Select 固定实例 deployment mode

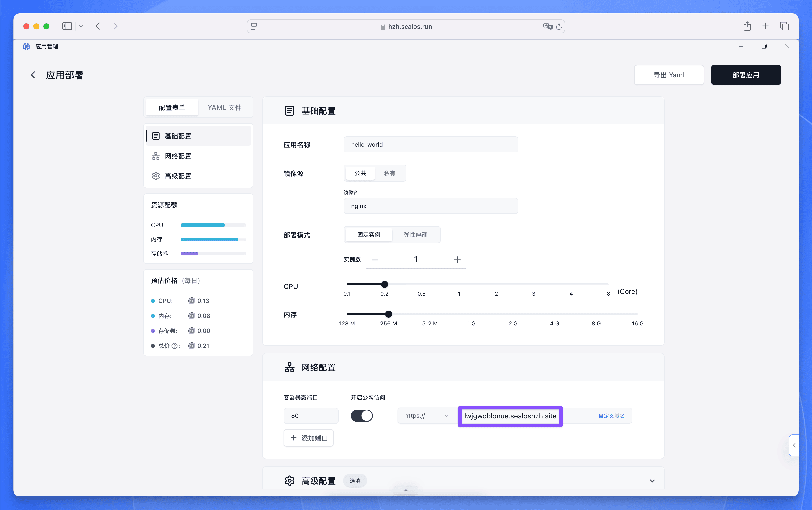369,235
